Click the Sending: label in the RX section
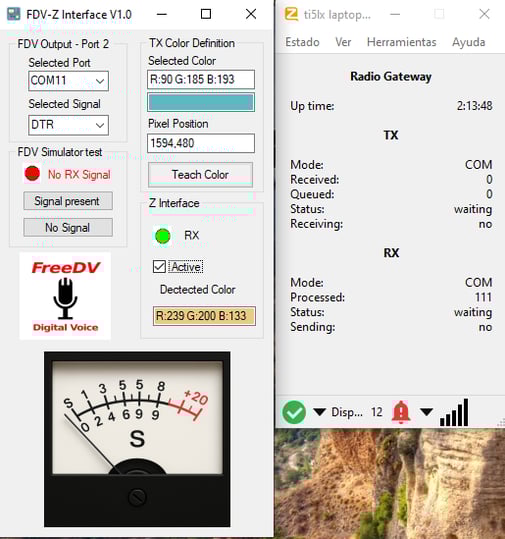The height and width of the screenshot is (539, 505). (312, 327)
